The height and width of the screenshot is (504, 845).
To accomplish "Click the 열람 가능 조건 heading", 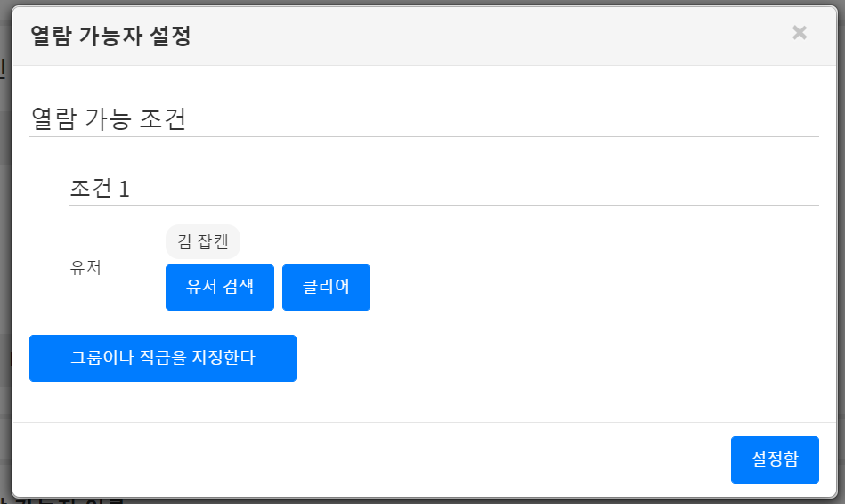I will [x=108, y=119].
